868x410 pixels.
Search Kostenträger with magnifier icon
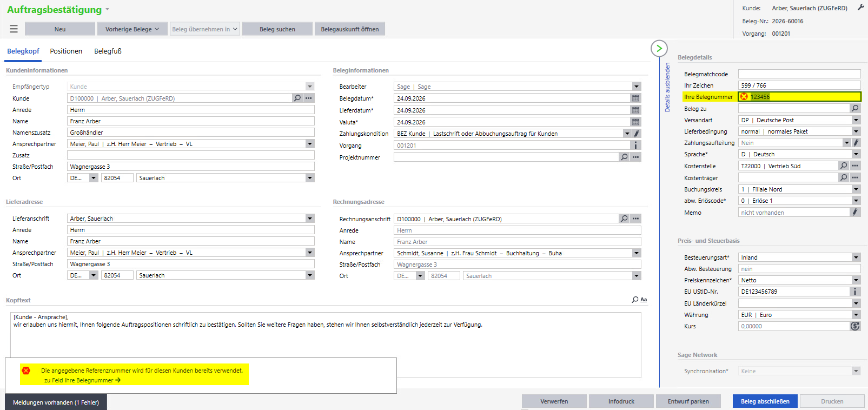pyautogui.click(x=844, y=178)
